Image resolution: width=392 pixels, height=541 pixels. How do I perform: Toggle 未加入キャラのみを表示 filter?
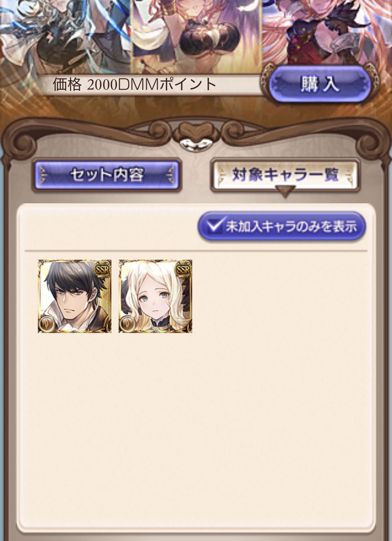pyautogui.click(x=282, y=227)
